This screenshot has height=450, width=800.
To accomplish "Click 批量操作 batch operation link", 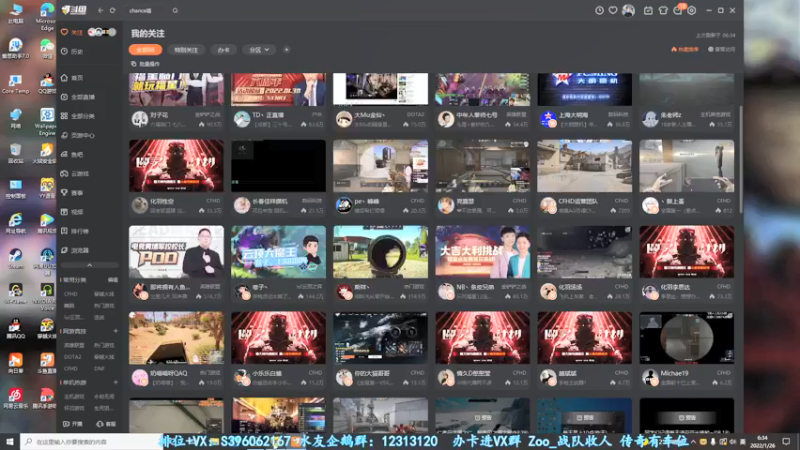I will tap(145, 64).
